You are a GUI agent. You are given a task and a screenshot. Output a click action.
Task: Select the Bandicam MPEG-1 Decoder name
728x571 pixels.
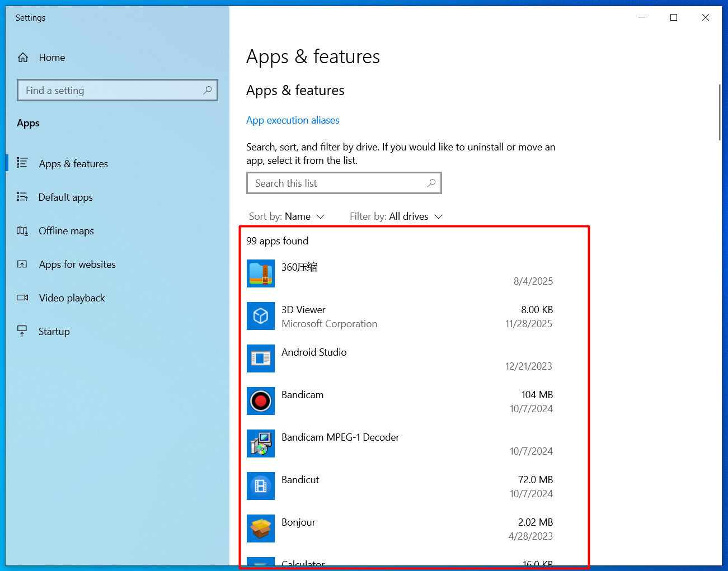[340, 437]
